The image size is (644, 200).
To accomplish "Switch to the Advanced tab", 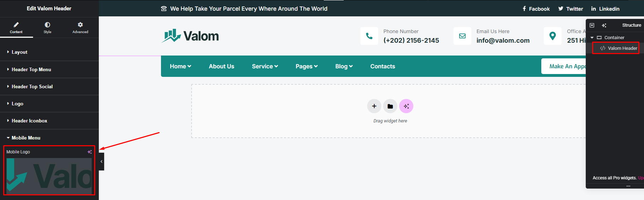I will pyautogui.click(x=80, y=27).
